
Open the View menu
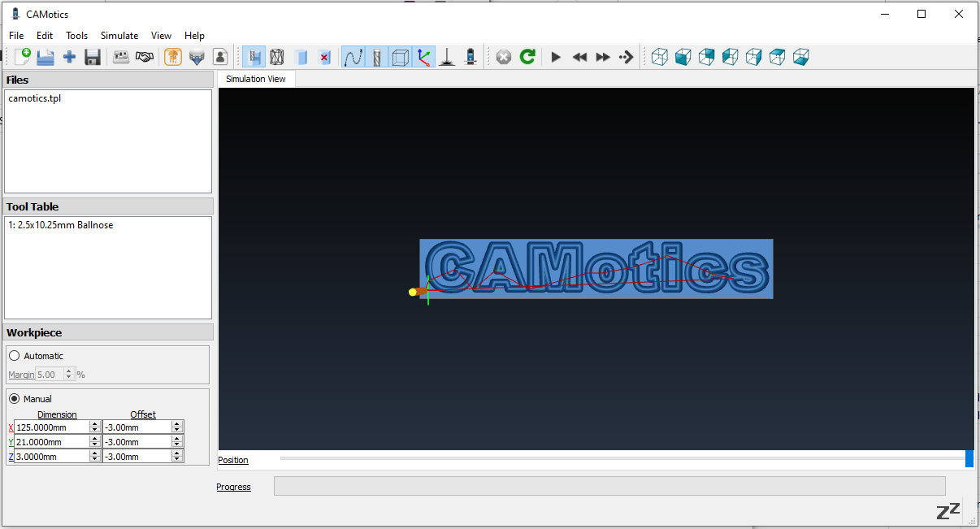[161, 36]
